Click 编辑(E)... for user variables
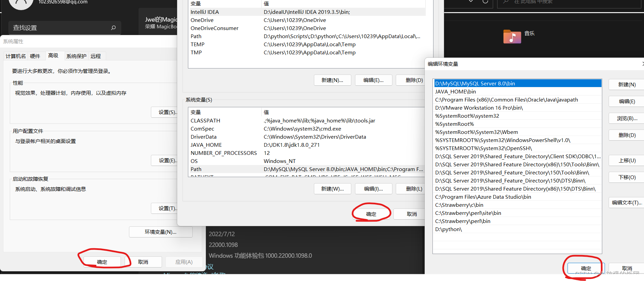 (x=374, y=80)
